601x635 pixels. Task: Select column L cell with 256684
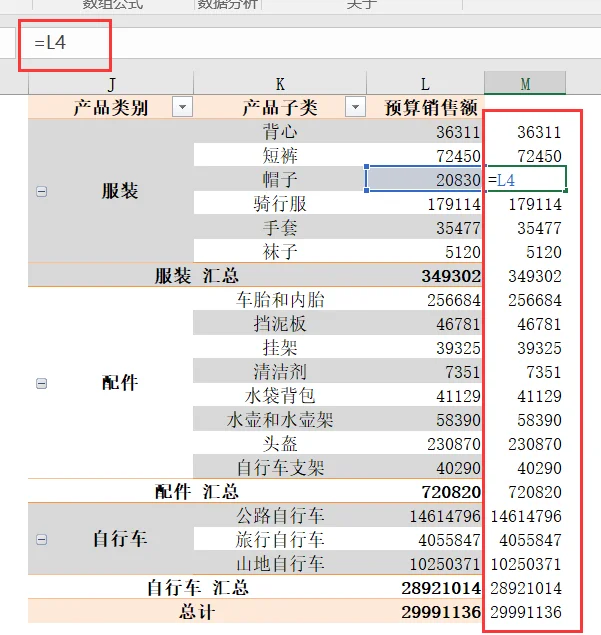(425, 300)
